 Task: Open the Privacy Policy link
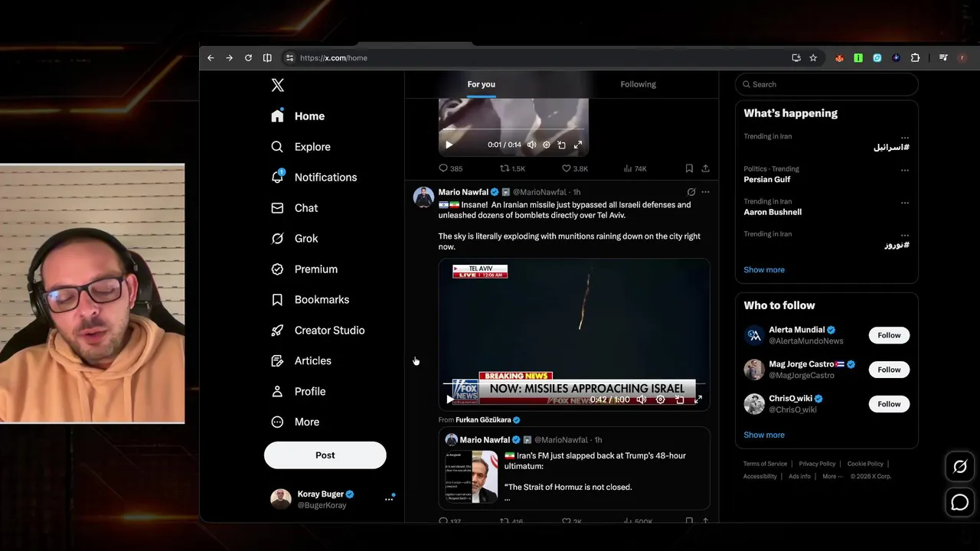tap(817, 464)
